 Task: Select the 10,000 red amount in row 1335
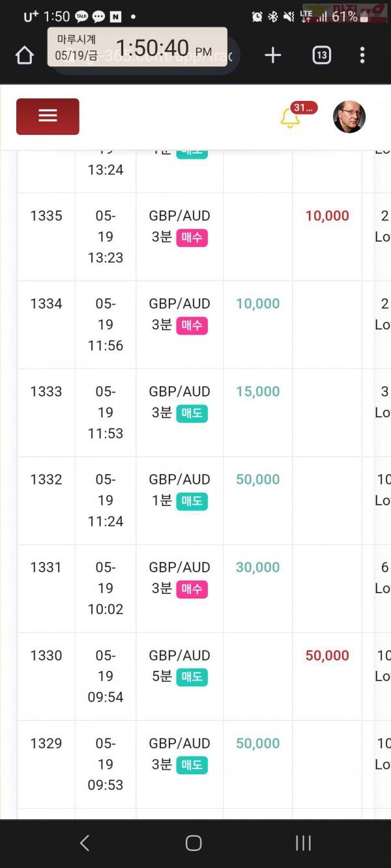tap(327, 216)
